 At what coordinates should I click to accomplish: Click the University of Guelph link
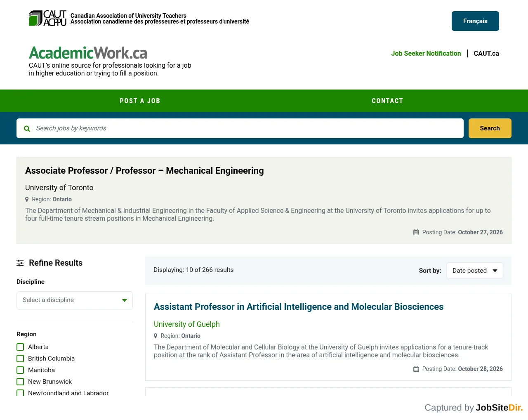[x=187, y=324]
